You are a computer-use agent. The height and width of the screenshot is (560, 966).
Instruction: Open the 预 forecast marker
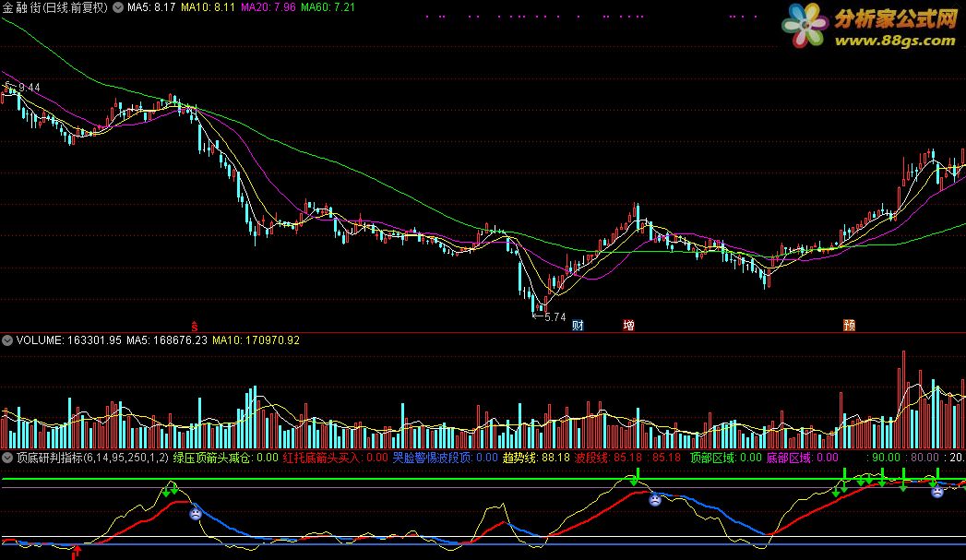tap(849, 326)
